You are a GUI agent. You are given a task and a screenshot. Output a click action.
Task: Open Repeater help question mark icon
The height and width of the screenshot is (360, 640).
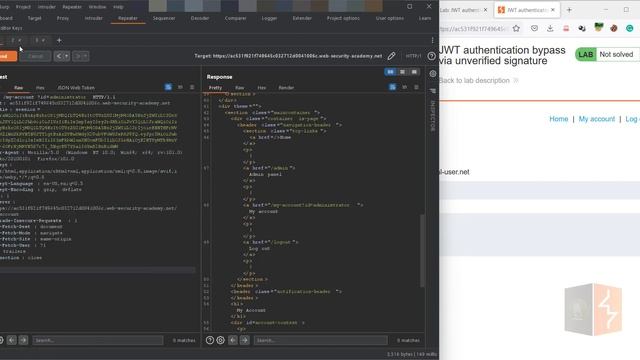point(431,56)
